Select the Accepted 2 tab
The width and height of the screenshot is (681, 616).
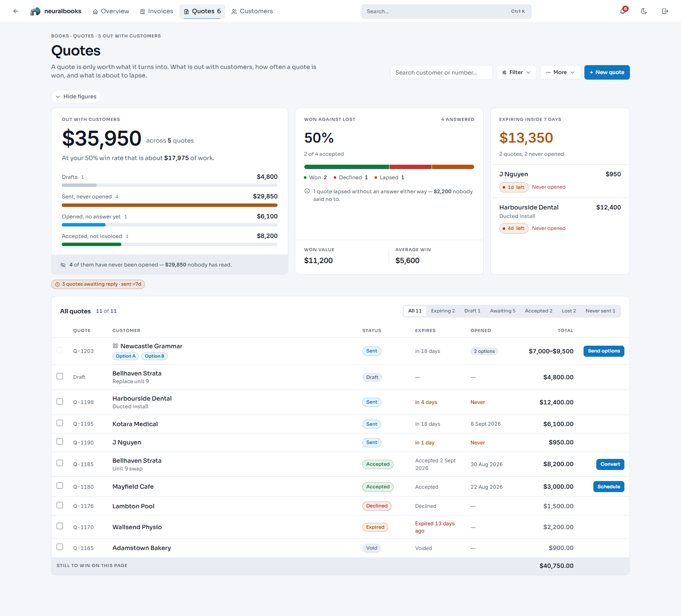click(x=538, y=311)
